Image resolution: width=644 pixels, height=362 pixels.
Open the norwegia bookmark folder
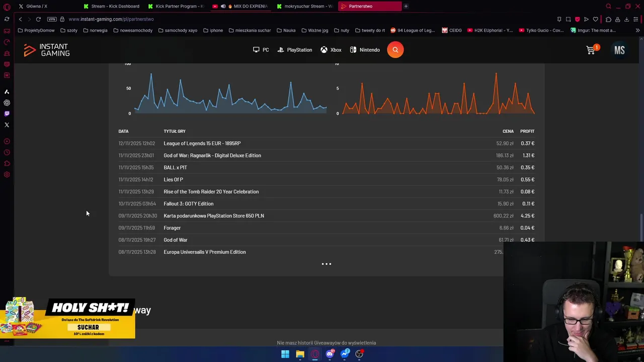coord(95,30)
